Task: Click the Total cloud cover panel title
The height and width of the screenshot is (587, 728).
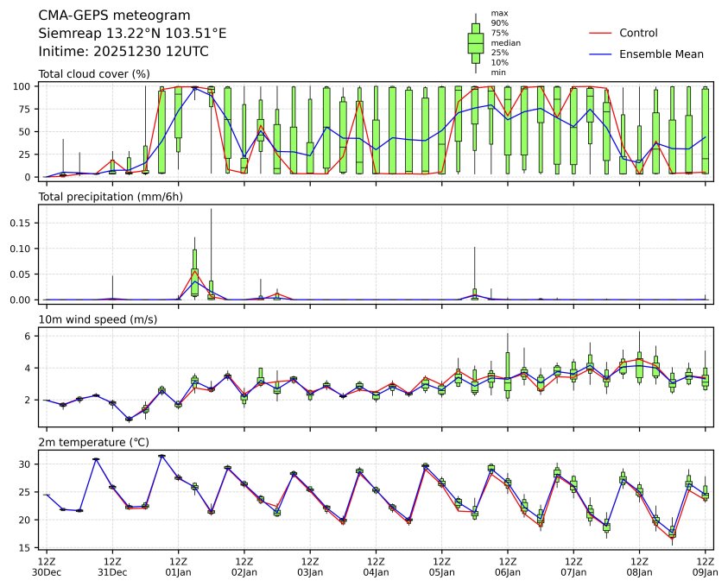Action: click(94, 74)
